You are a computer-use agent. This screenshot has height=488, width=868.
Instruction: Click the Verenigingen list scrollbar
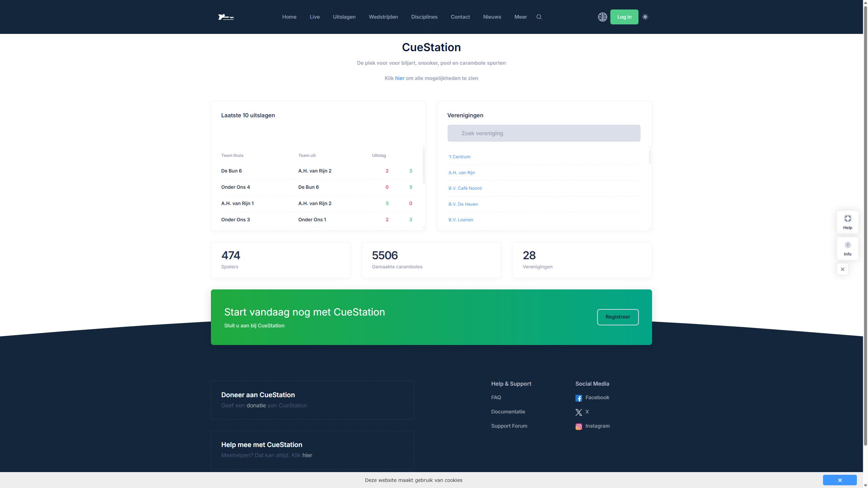point(650,157)
